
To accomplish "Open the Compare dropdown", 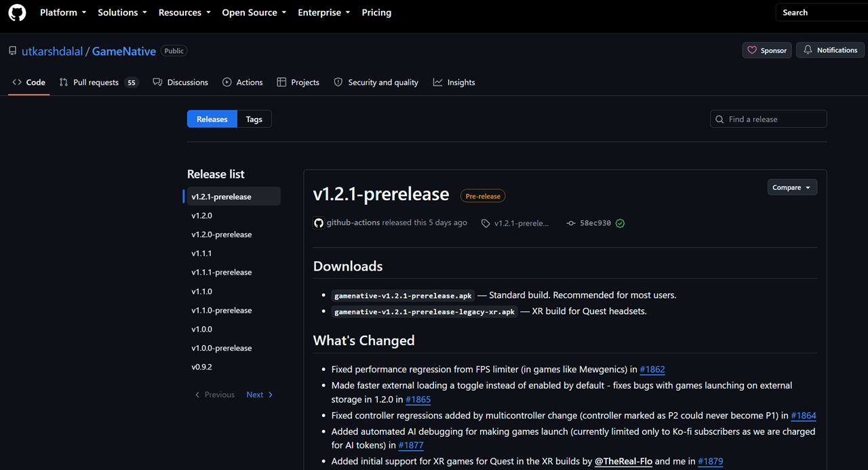I will [792, 187].
